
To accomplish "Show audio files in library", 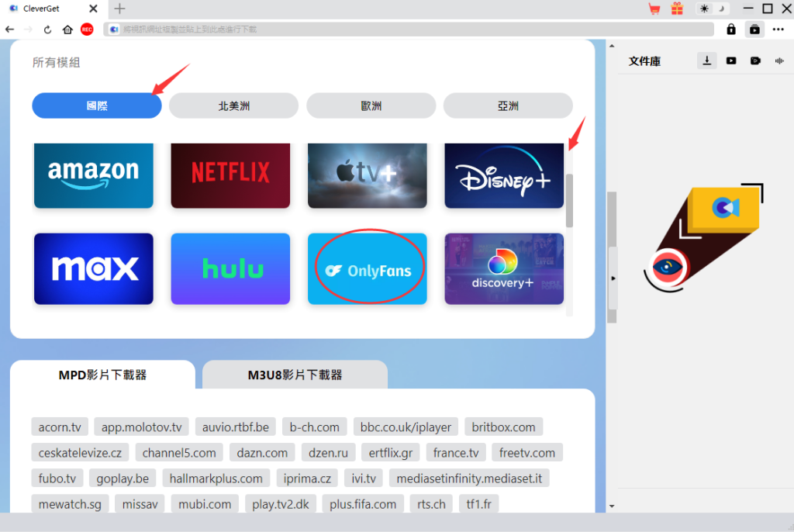I will pos(779,60).
